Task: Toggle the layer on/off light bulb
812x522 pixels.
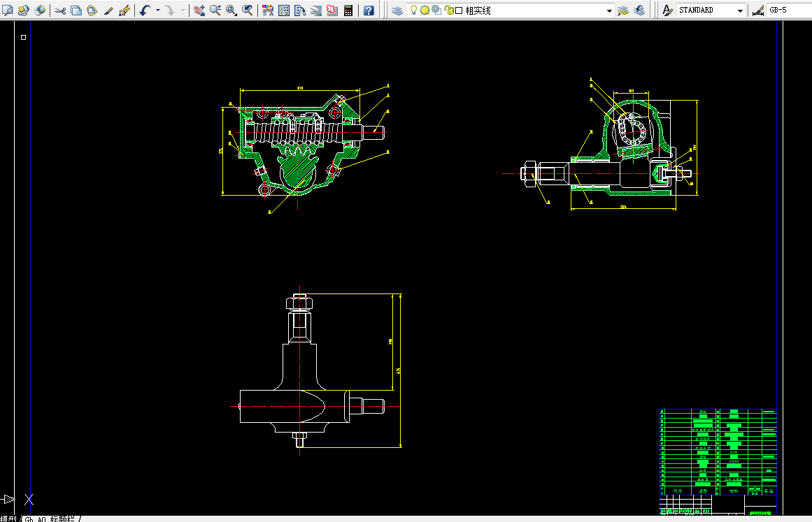Action: [414, 10]
